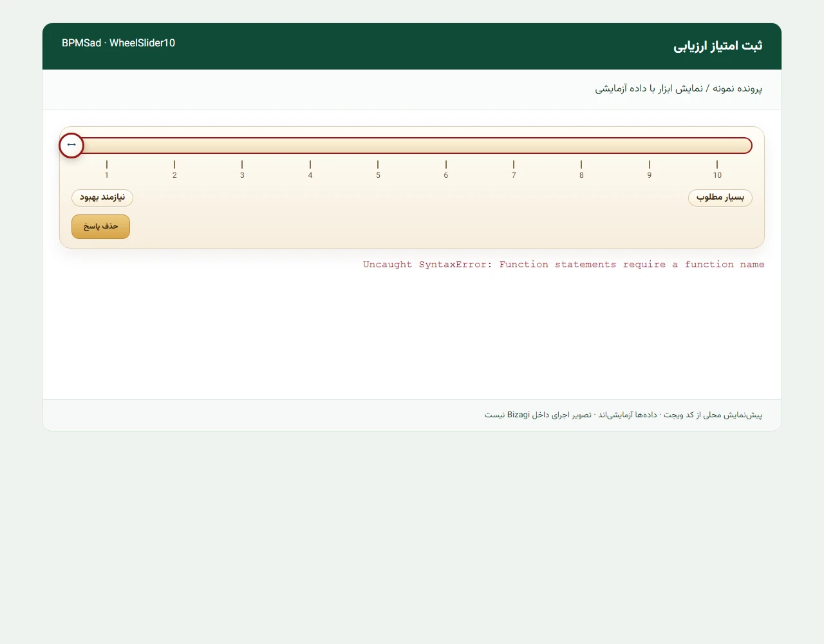Select the بسیار مطلوب label chip
Viewport: 824px width, 644px height.
tap(720, 198)
